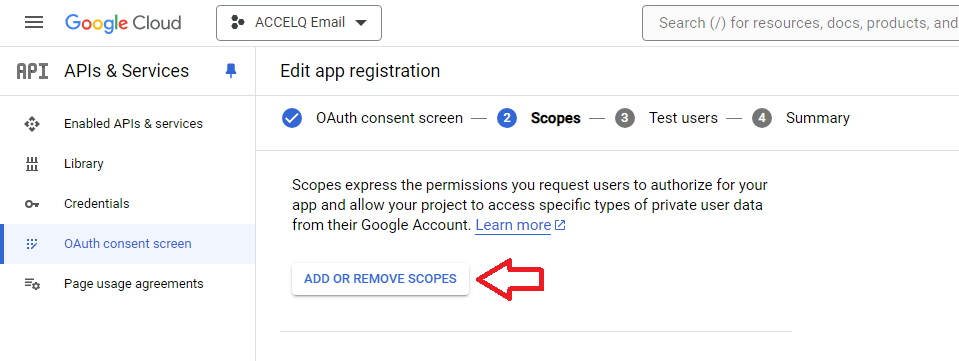Click the Google Cloud logo
This screenshot has height=361, width=959.
click(x=123, y=23)
